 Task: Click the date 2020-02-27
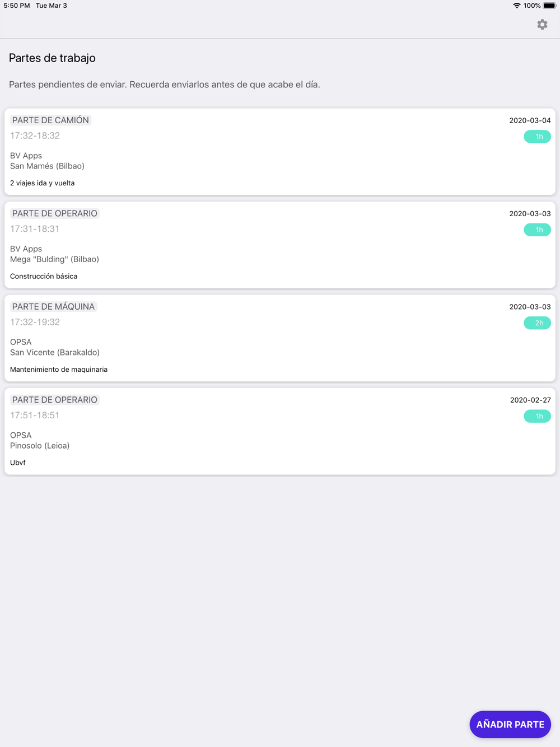click(x=530, y=400)
